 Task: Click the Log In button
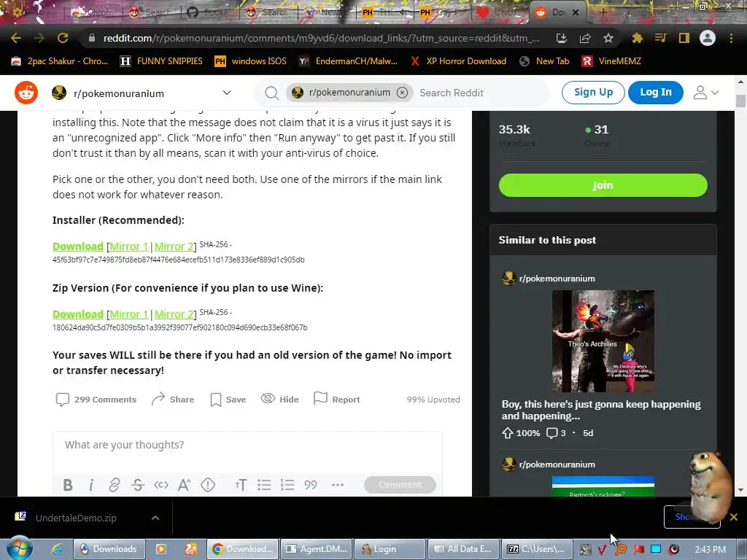click(x=656, y=93)
